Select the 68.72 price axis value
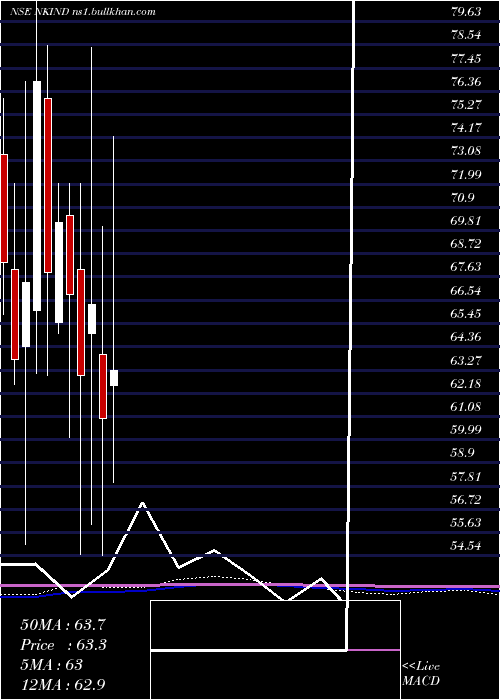 [466, 243]
